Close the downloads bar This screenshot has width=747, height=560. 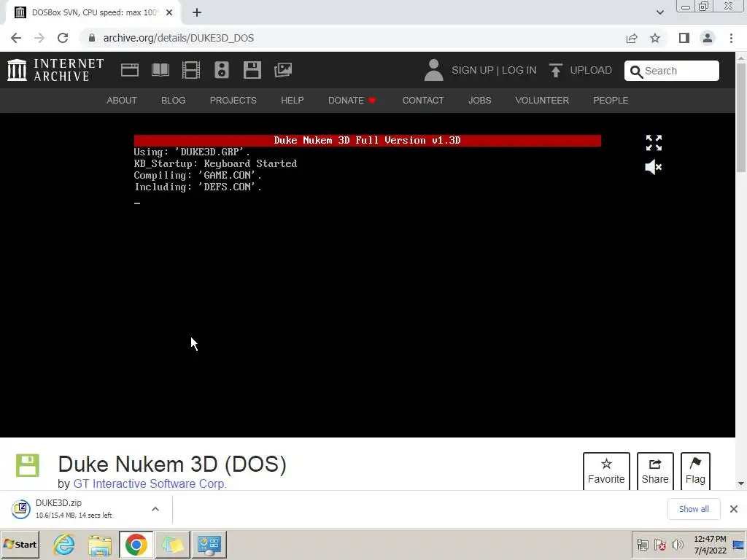coord(734,509)
